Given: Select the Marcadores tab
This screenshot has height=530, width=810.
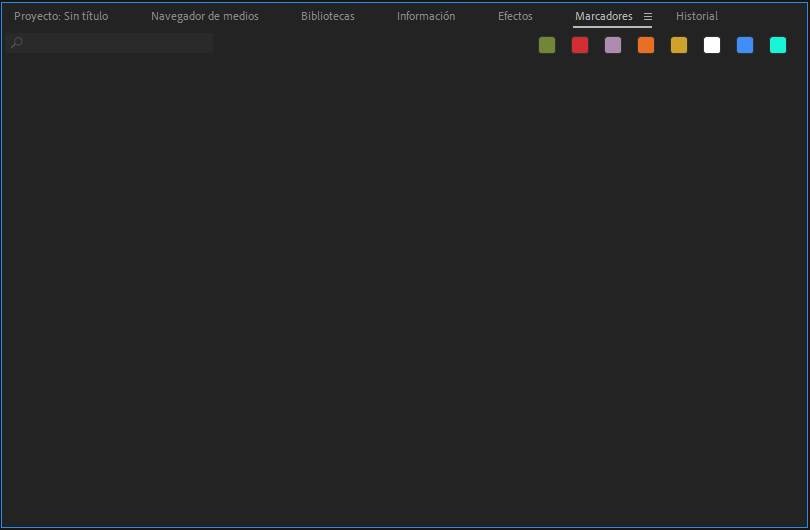Looking at the screenshot, I should [x=603, y=17].
